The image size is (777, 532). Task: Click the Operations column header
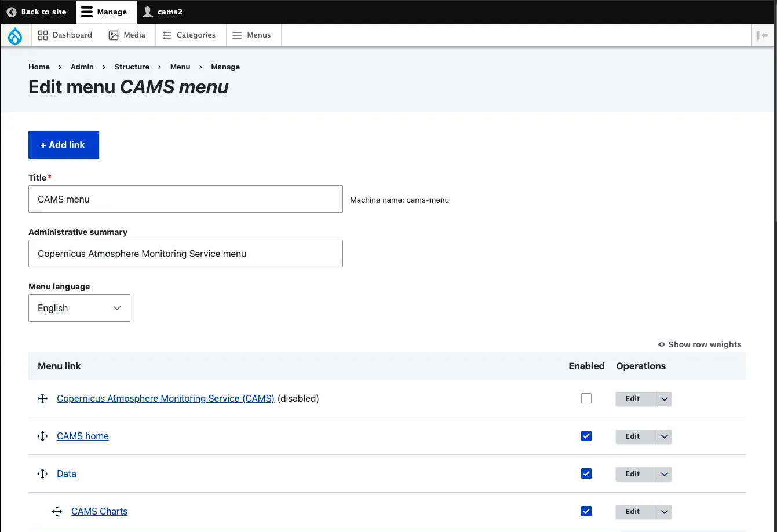(x=641, y=366)
